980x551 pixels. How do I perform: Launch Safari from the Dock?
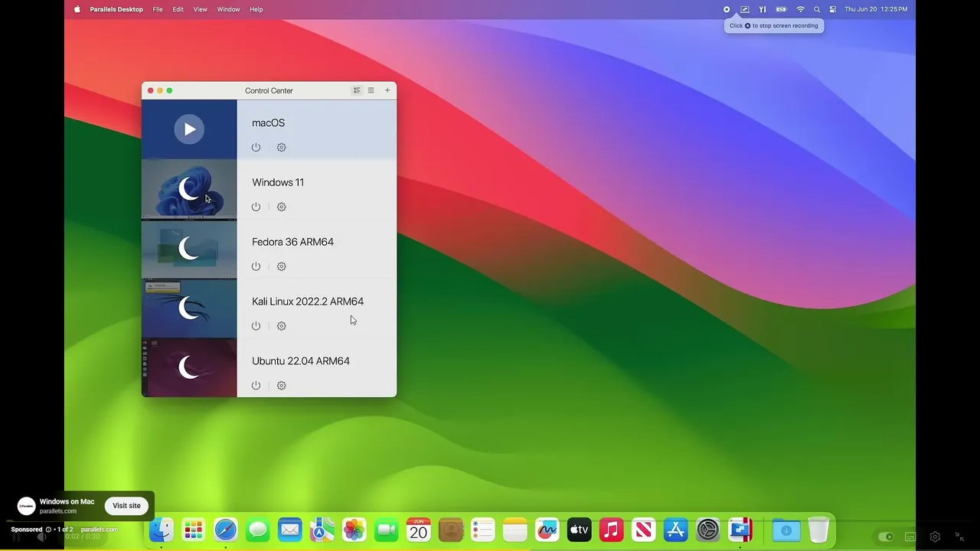click(226, 530)
